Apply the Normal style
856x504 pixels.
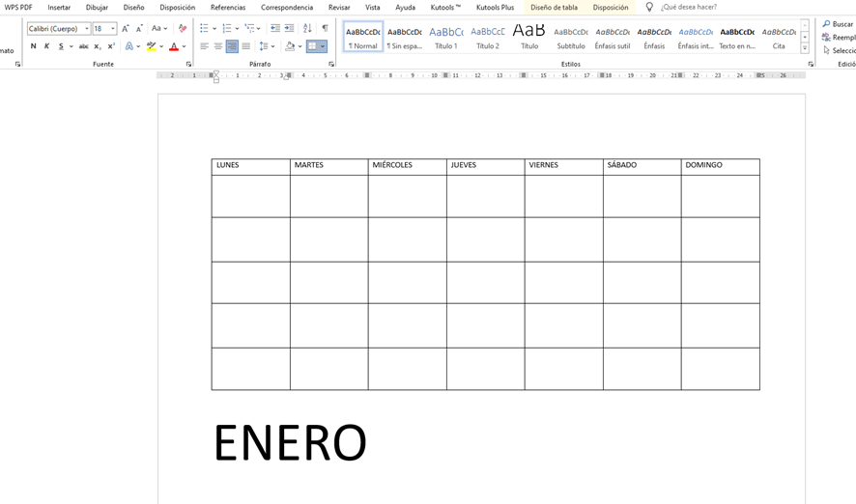pos(363,37)
